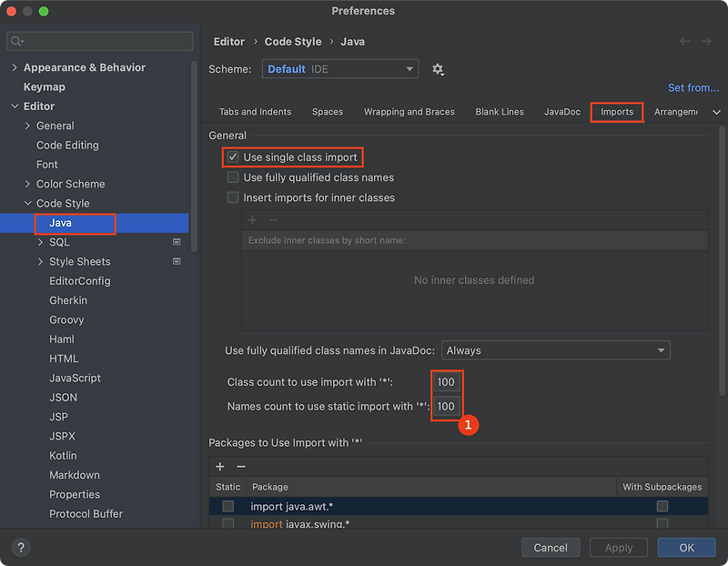The image size is (728, 566).
Task: Click the Set from... link
Action: point(693,87)
